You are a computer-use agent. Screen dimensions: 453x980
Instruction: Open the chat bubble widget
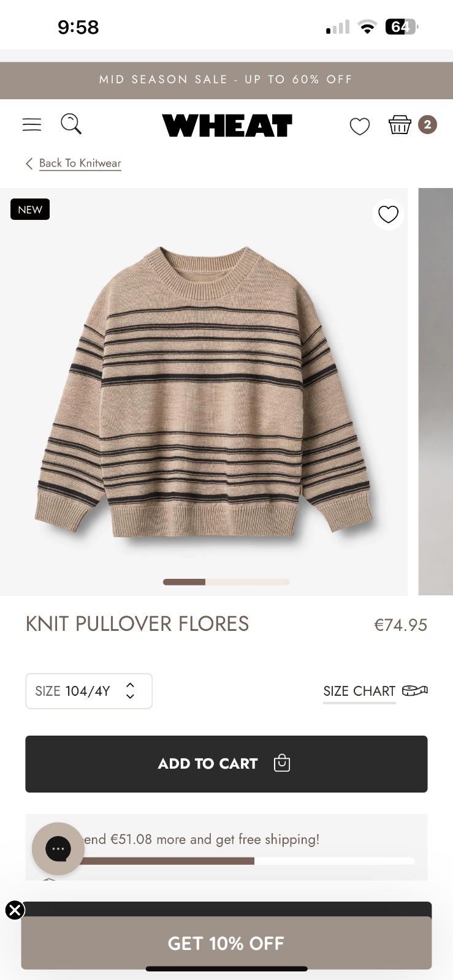pos(58,848)
